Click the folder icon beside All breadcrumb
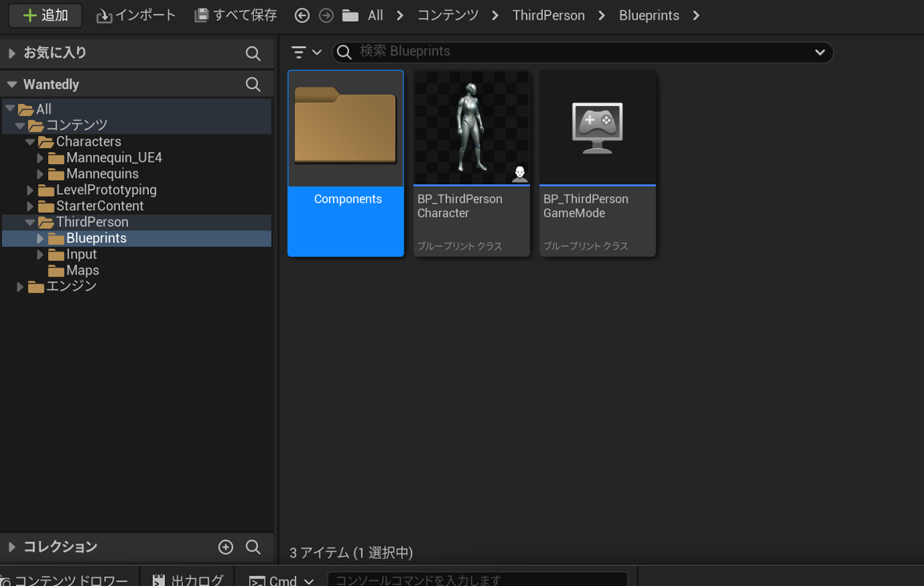Screen dimensions: 924x586 click(350, 15)
